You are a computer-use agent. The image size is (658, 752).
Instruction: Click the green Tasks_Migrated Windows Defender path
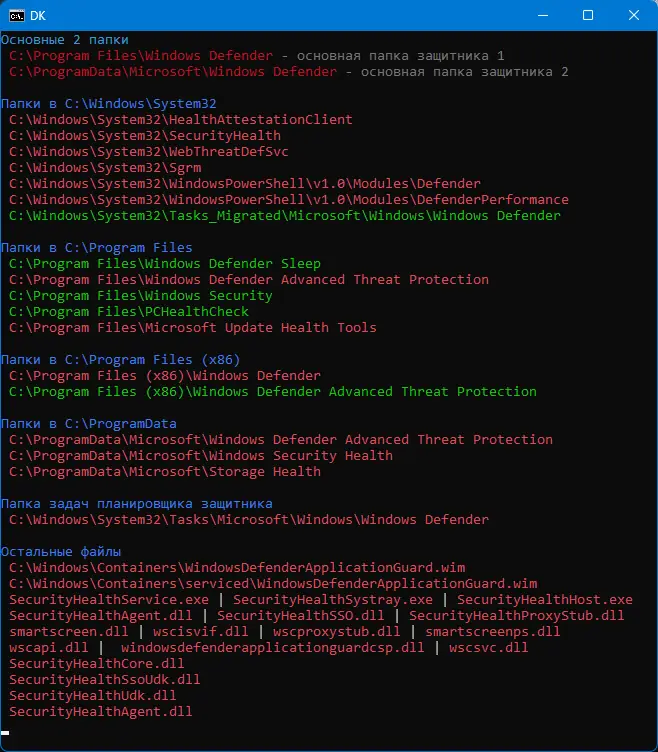[284, 216]
